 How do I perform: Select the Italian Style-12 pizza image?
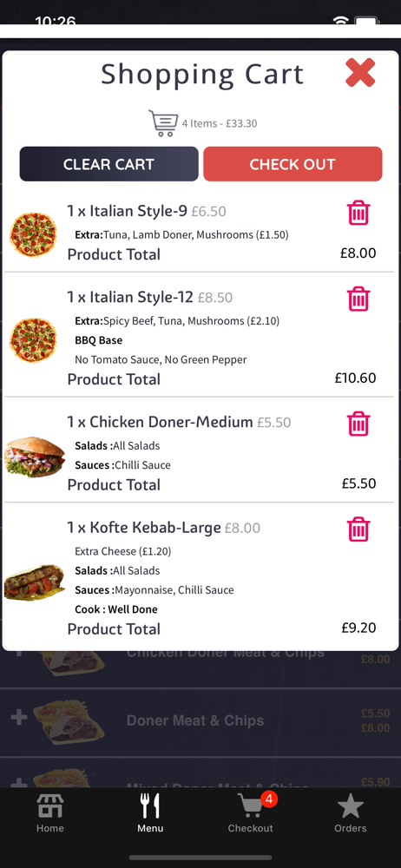coord(33,340)
